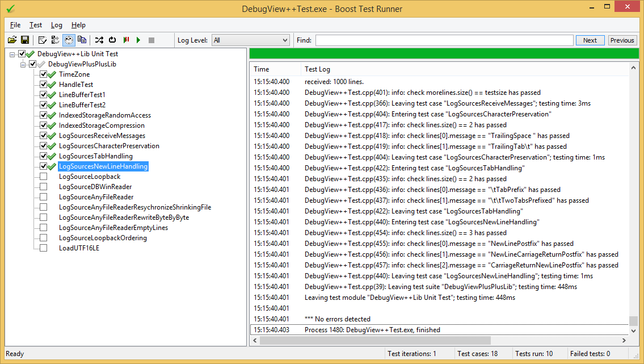Click the Next find button
Screen dimensions: 644x364
pos(590,40)
